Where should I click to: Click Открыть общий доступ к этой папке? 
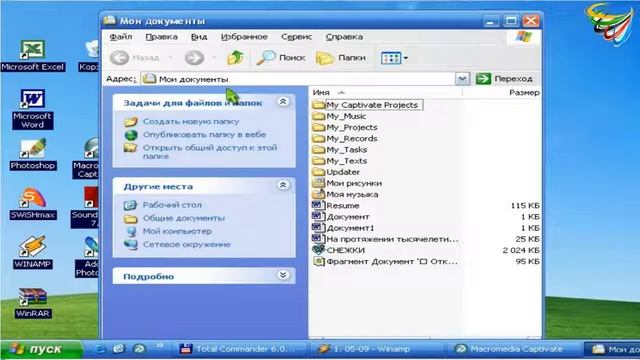click(x=210, y=151)
